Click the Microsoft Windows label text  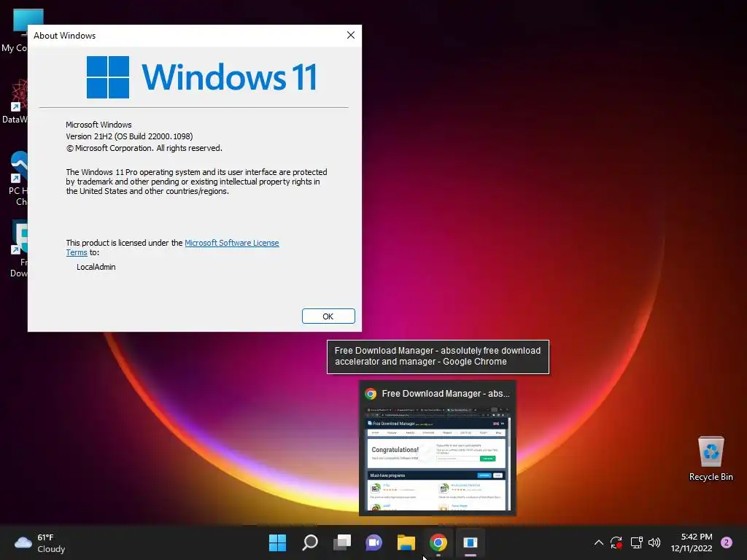click(98, 125)
